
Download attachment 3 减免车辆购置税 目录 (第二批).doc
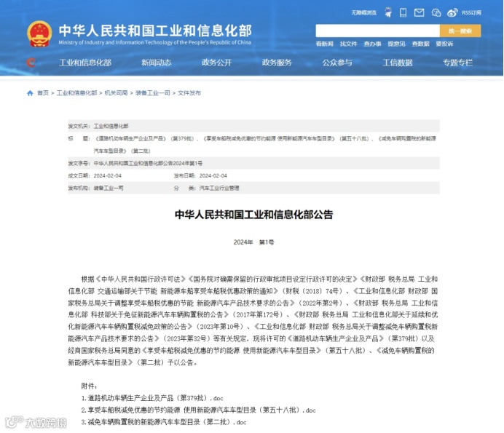tap(164, 422)
